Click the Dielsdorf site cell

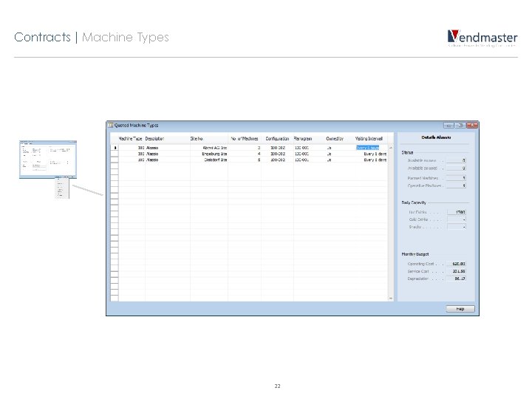pyautogui.click(x=209, y=160)
